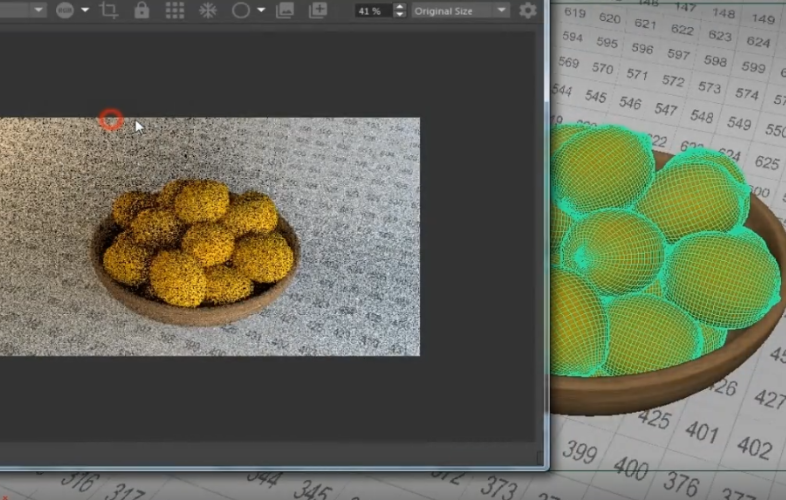The image size is (786, 500).
Task: Decrease zoom with the stepper down arrow
Action: 400,14
